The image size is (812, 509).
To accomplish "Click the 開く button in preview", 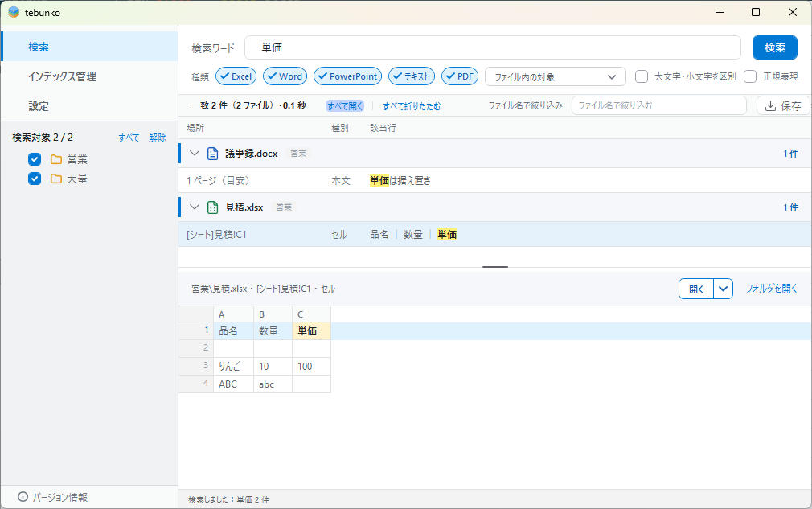I will pos(696,289).
